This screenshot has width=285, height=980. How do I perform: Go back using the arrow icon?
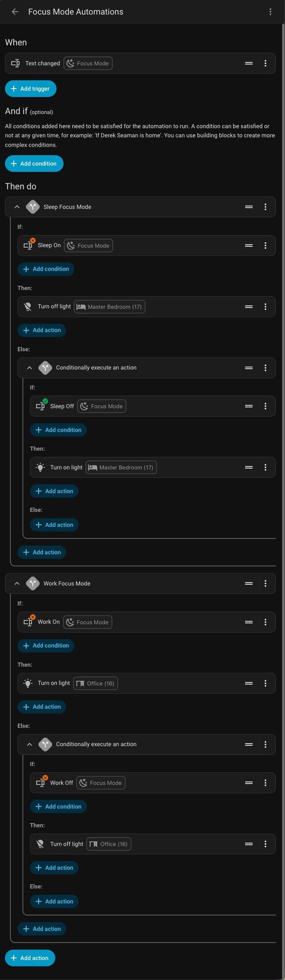pyautogui.click(x=15, y=12)
